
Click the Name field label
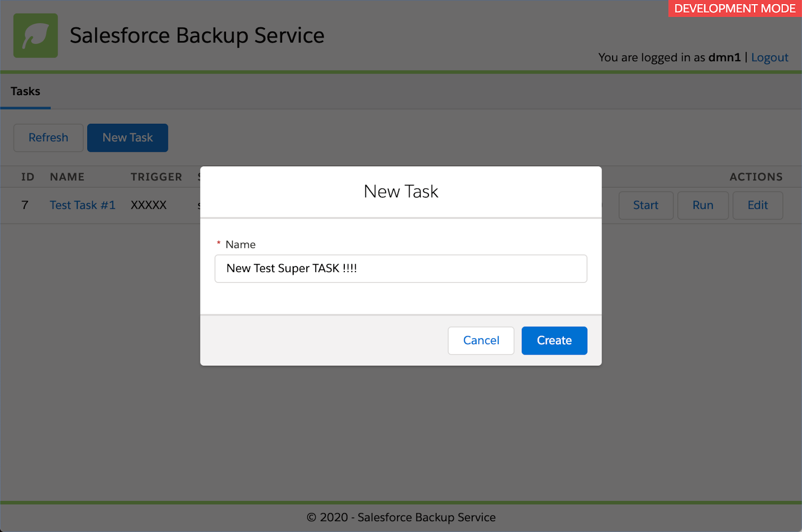pos(241,244)
